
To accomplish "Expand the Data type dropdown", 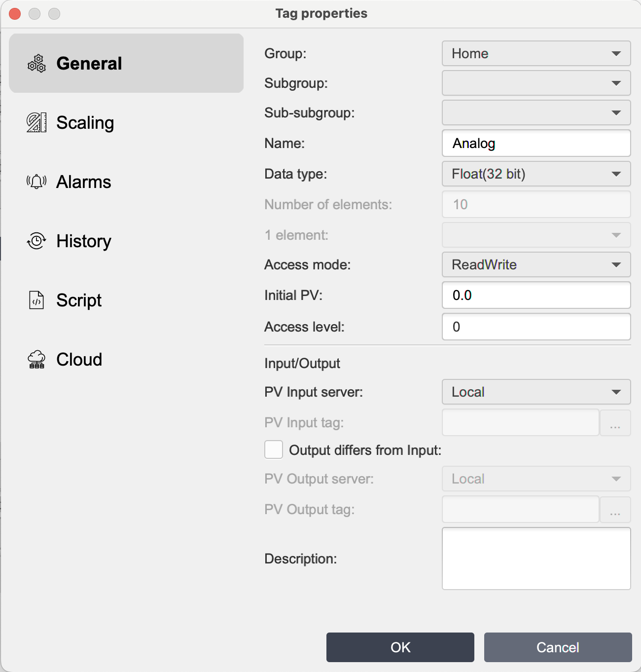I will click(x=536, y=174).
